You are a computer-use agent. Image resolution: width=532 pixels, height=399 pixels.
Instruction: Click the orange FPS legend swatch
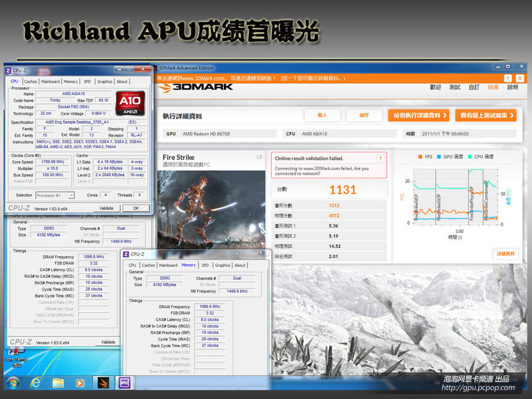420,157
